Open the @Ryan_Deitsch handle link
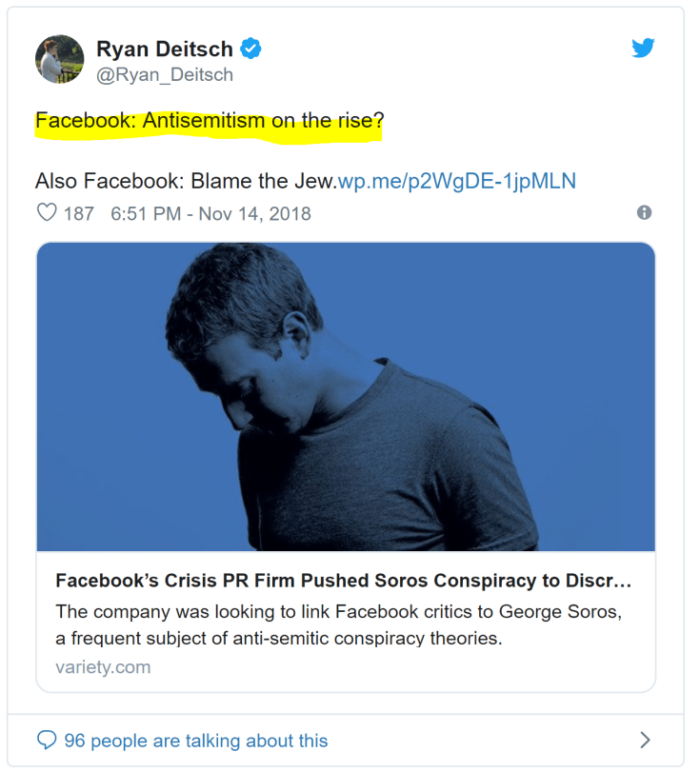 point(165,74)
